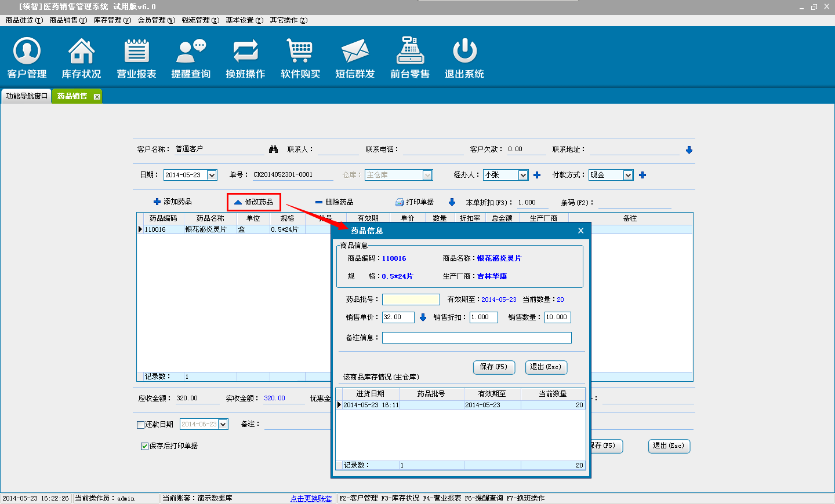835x504 pixels.
Task: Click binoculars icon to search customer
Action: pyautogui.click(x=274, y=149)
